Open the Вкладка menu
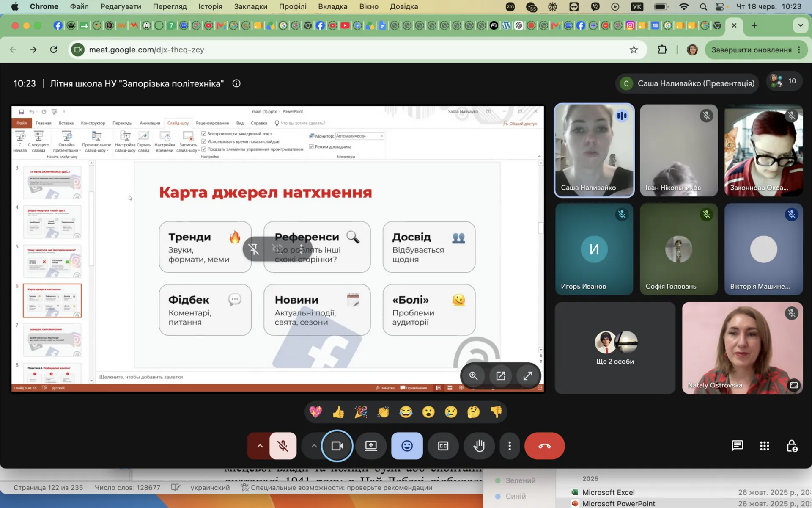This screenshot has width=812, height=508. coord(333,6)
